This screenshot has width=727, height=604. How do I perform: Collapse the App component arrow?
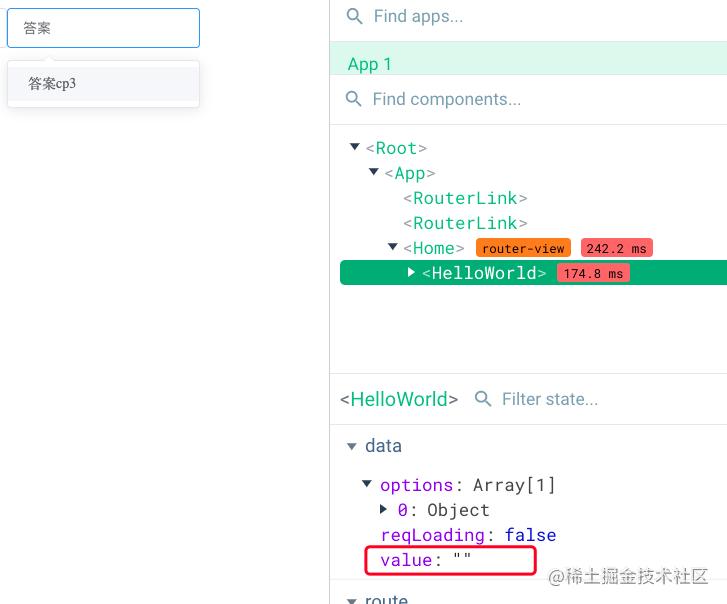374,172
